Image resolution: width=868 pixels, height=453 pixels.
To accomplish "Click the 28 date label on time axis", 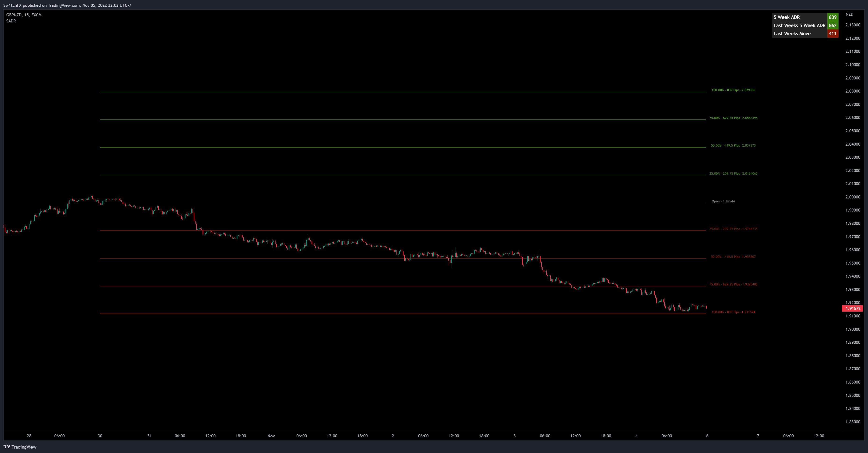I will 29,436.
